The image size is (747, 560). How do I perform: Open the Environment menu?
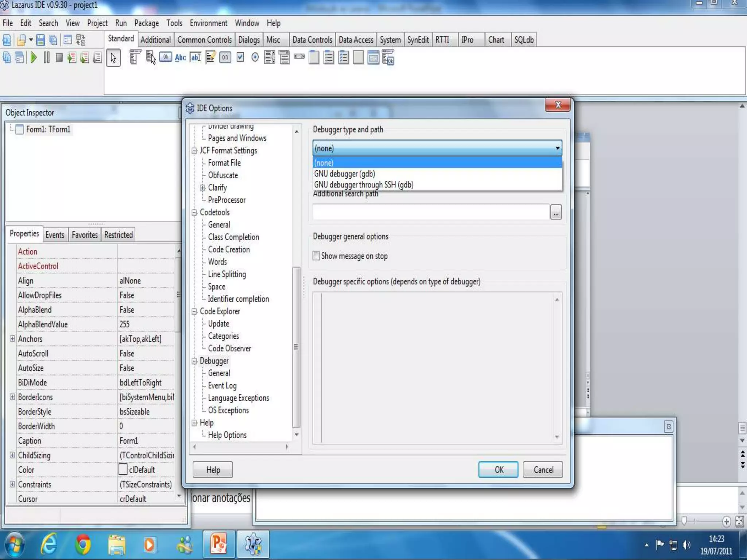point(208,23)
